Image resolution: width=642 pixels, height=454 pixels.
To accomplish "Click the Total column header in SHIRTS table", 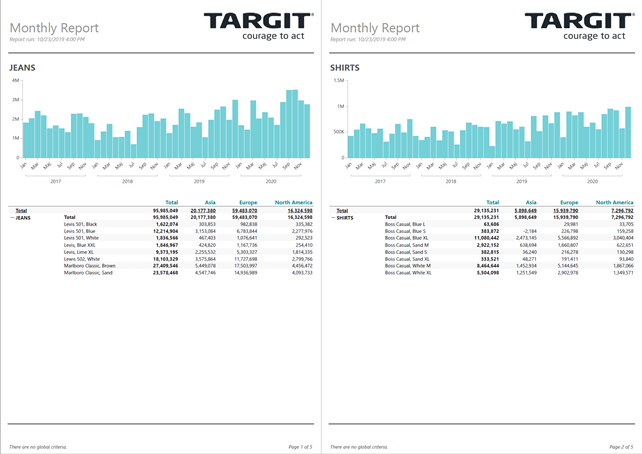I will (493, 202).
